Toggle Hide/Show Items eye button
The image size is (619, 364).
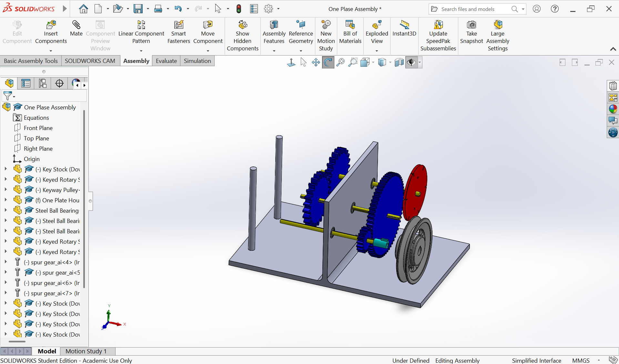point(411,62)
